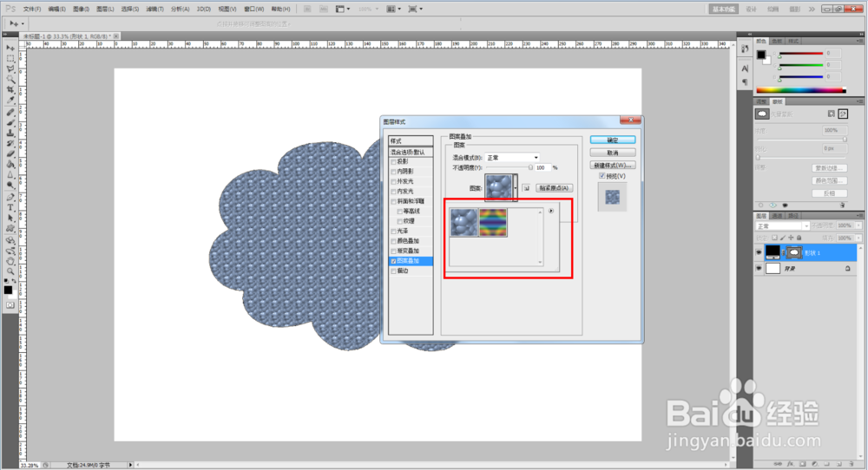The height and width of the screenshot is (470, 868).
Task: Enable the Outer Glow (外发光) checkbox
Action: [x=393, y=181]
